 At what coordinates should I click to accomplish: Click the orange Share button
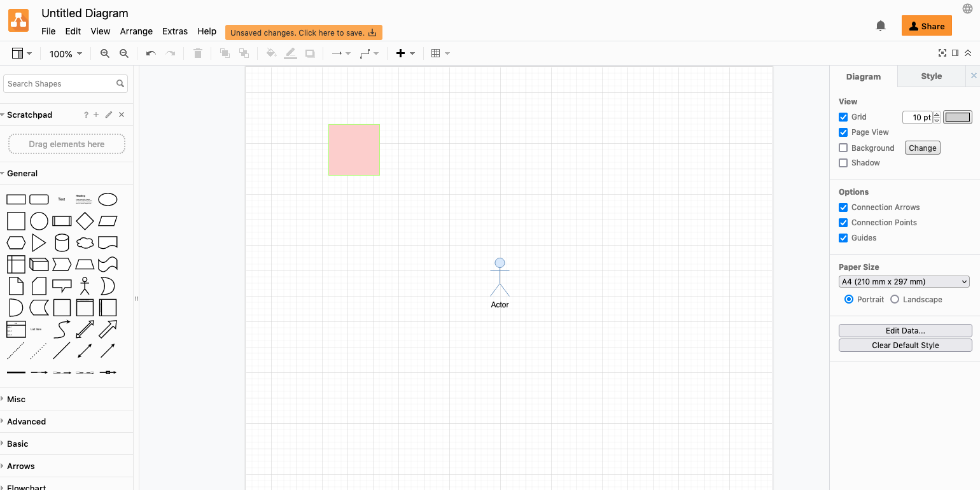[927, 26]
